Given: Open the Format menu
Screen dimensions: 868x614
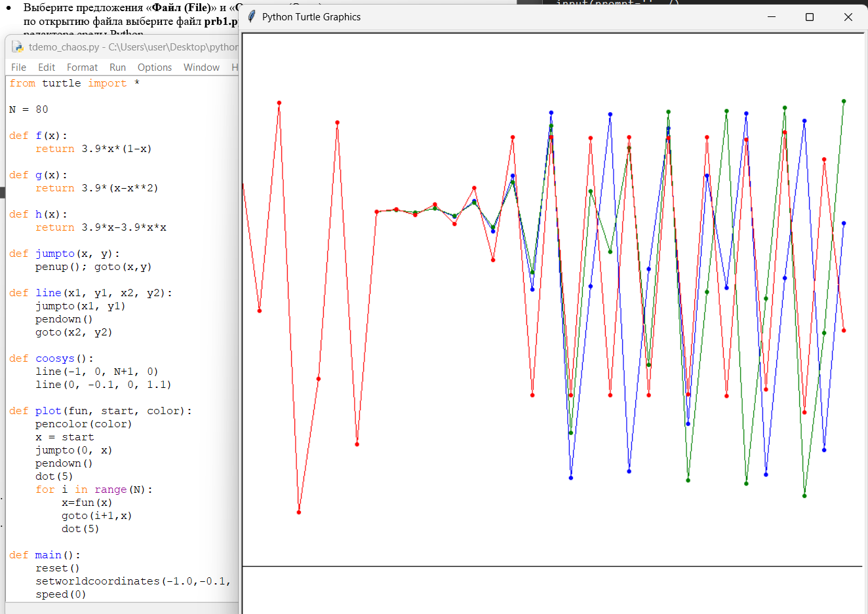Looking at the screenshot, I should [82, 67].
